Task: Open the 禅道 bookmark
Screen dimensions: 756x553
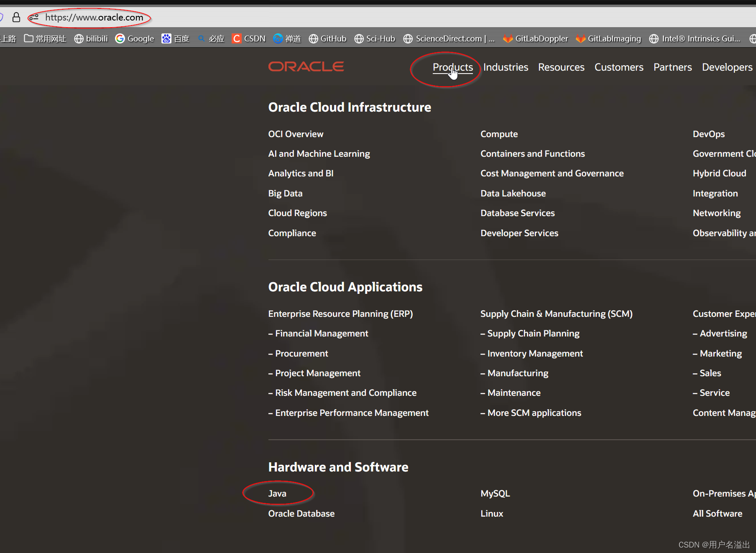Action: pyautogui.click(x=287, y=38)
